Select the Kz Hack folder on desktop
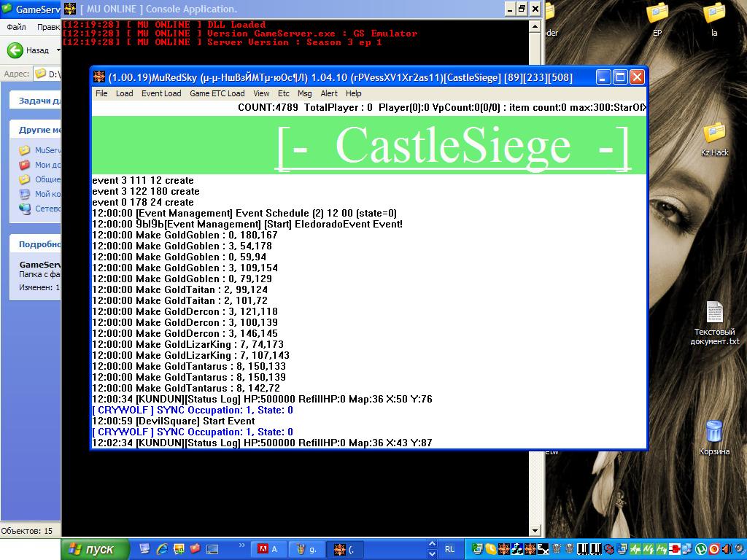Screen dimensions: 747x560 coord(714,139)
